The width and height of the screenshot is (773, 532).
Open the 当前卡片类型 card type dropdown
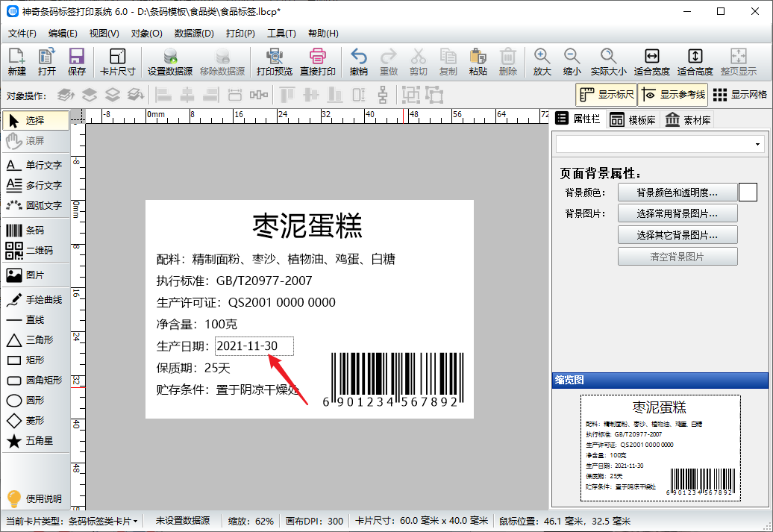(x=102, y=521)
